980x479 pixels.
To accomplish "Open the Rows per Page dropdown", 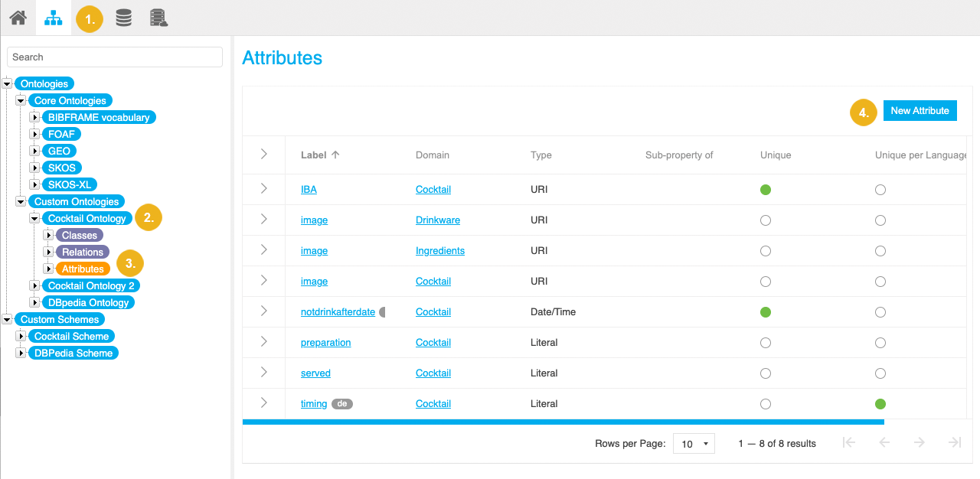I will click(693, 444).
